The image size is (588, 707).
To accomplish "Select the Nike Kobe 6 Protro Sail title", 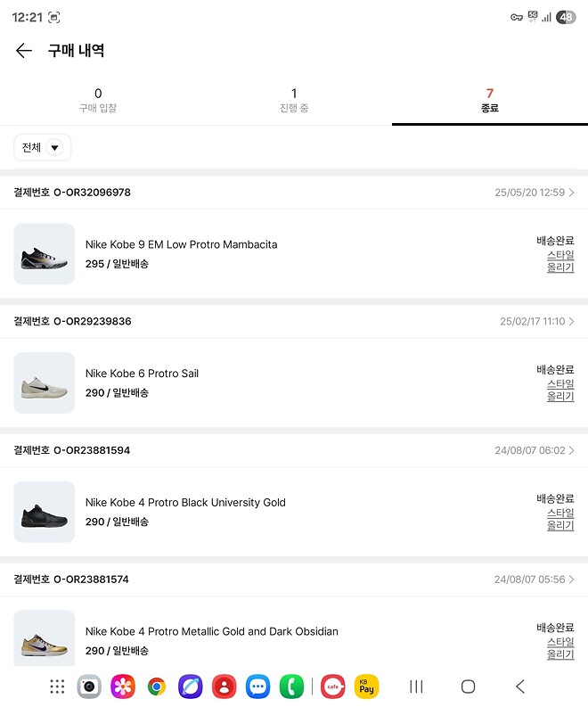I will [x=142, y=374].
